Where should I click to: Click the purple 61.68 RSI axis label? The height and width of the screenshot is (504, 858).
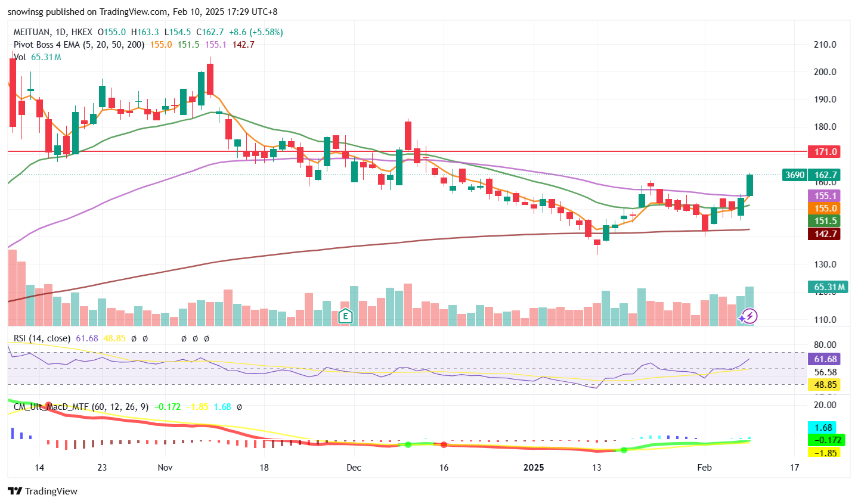point(824,359)
